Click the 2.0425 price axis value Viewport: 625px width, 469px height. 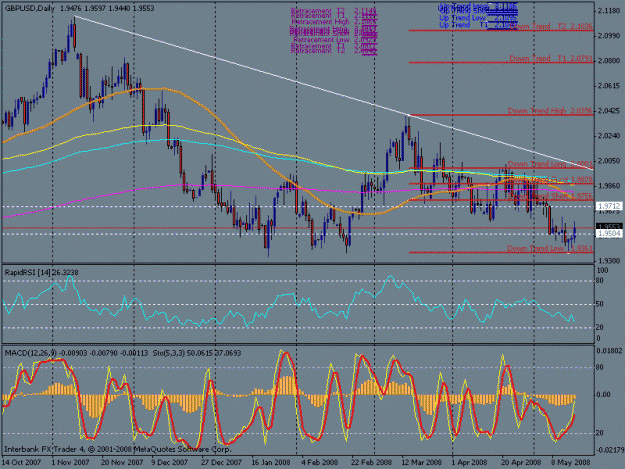(x=609, y=110)
